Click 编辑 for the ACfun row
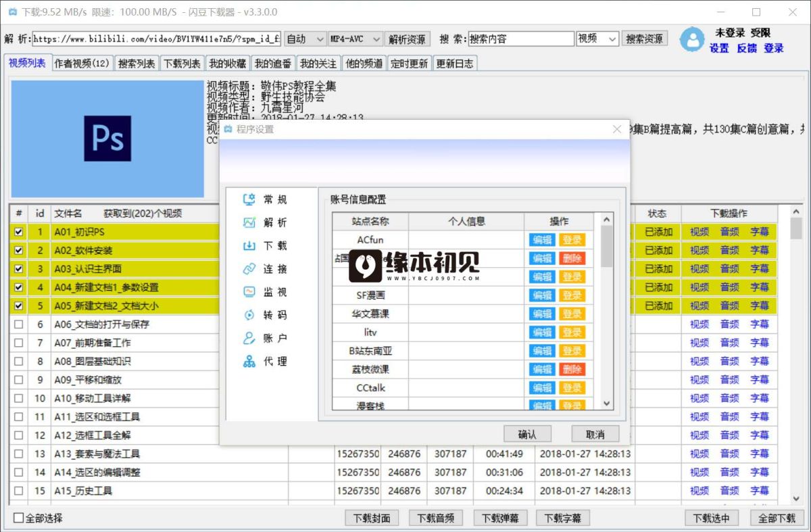The height and width of the screenshot is (532, 811). pos(542,240)
